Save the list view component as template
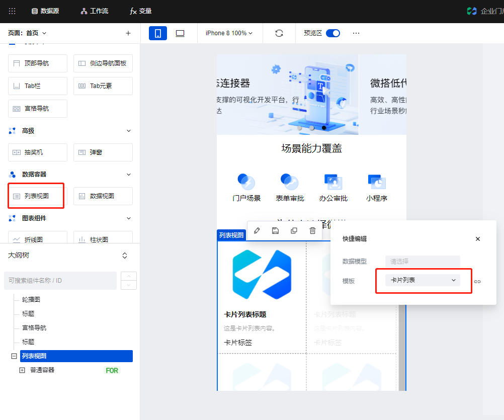Screen dimensions: 504x420 click(x=276, y=231)
